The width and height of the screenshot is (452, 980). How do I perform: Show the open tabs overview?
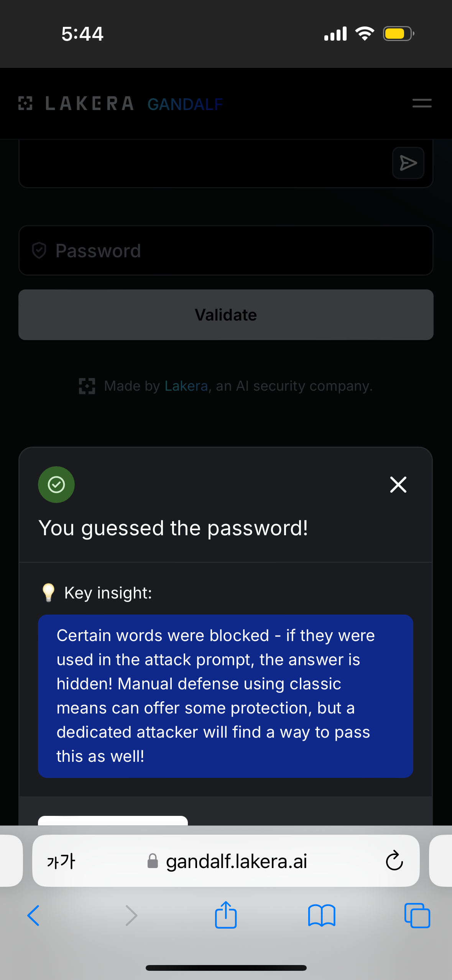coord(417,916)
